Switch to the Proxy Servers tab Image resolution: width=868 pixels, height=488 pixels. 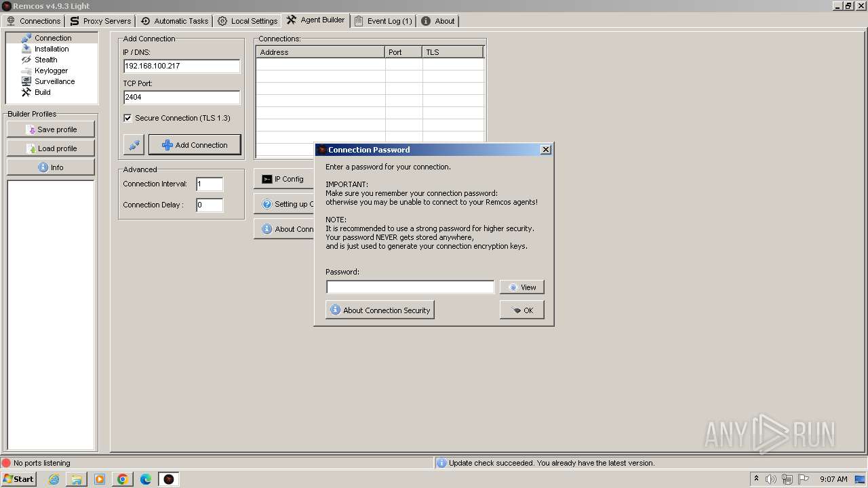tap(100, 21)
